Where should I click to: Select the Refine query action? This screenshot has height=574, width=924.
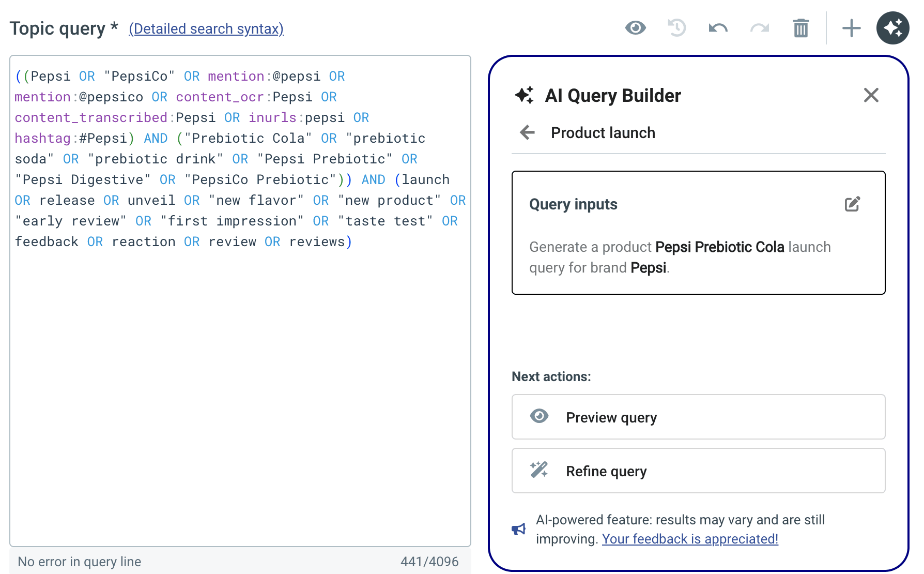698,471
